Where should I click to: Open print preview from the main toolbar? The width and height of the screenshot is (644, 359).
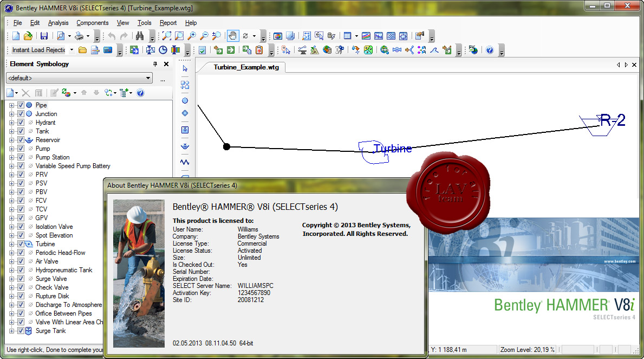click(x=61, y=36)
